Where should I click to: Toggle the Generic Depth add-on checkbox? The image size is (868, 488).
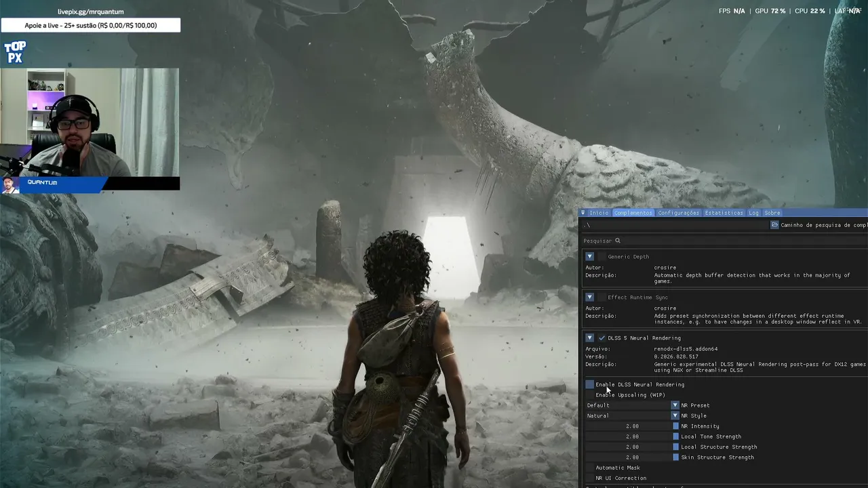click(601, 257)
